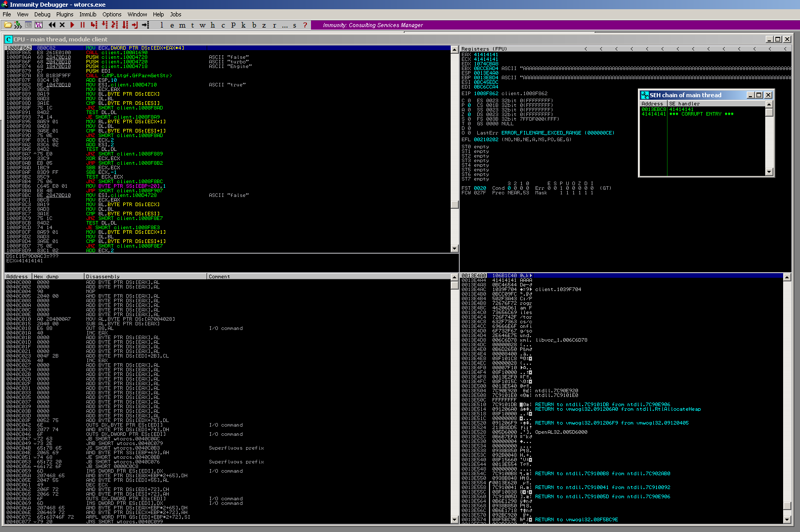
Task: Open the Debug menu
Action: click(x=42, y=14)
